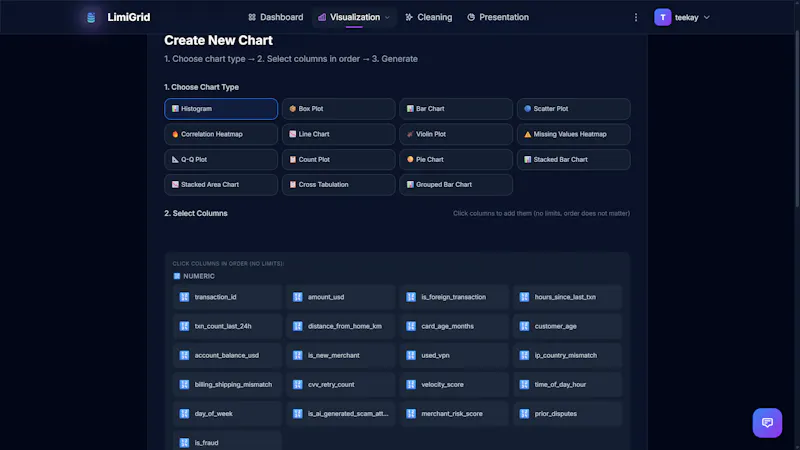Click the velocity_score column icon
This screenshot has height=450, width=800.
tap(411, 385)
